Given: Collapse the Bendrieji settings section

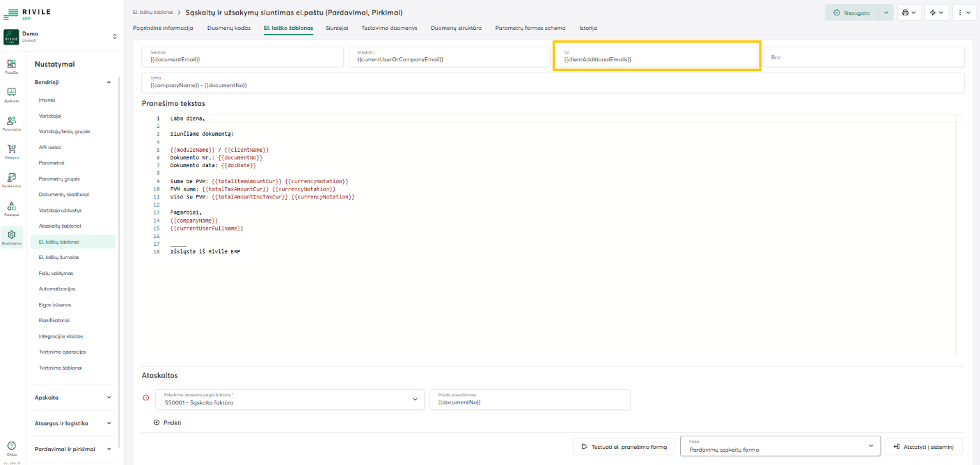Looking at the screenshot, I should coord(109,82).
